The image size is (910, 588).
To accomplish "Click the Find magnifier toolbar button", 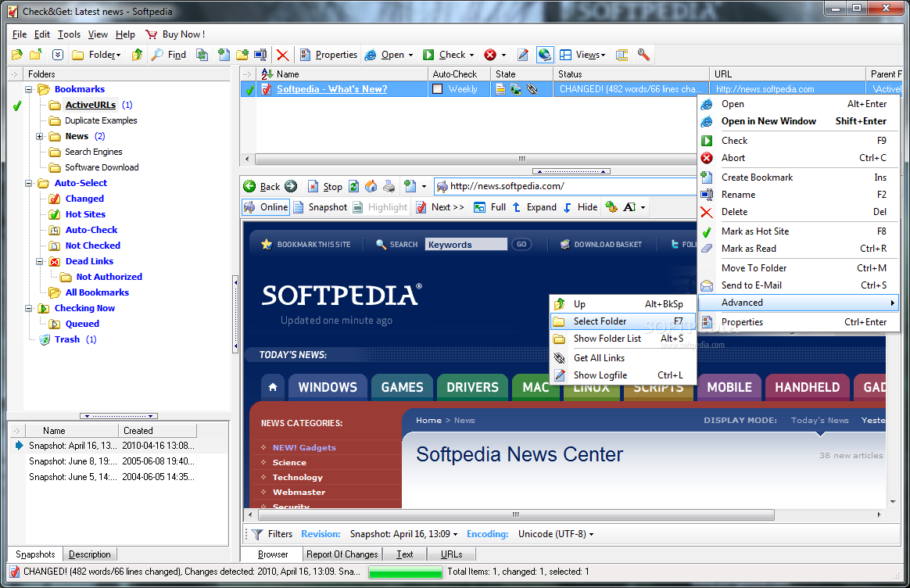I will tap(169, 55).
